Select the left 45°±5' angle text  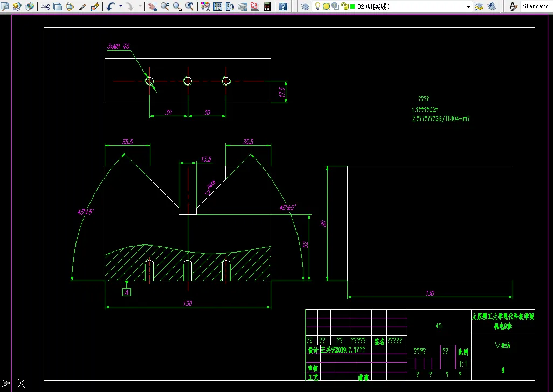(85, 212)
